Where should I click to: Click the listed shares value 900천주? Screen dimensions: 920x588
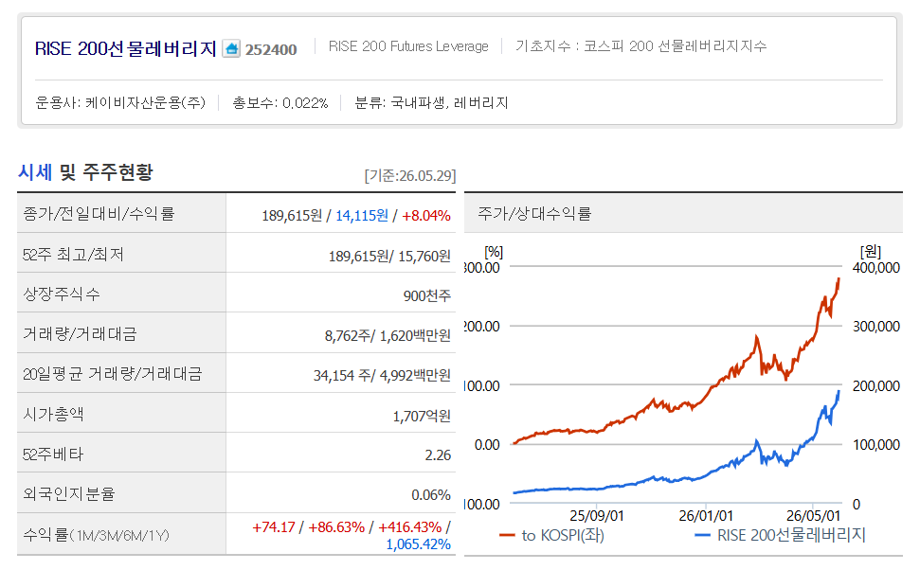pos(427,296)
